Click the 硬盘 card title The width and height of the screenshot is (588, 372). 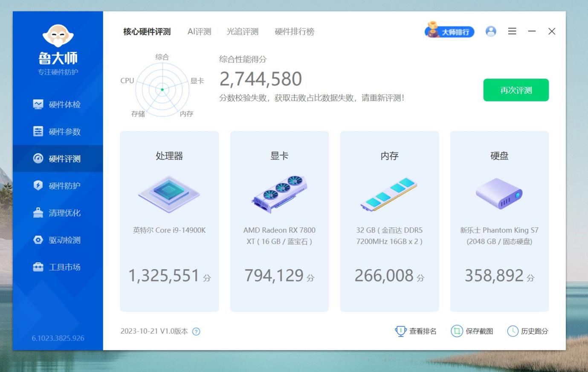[499, 156]
